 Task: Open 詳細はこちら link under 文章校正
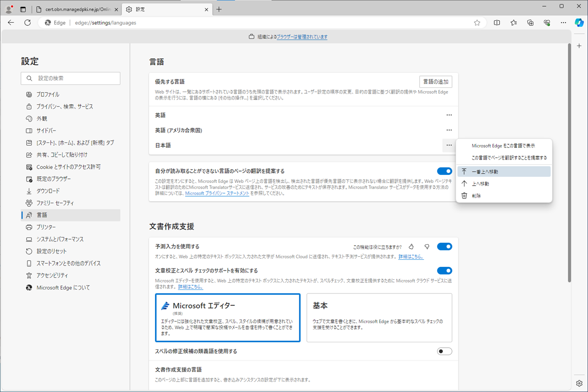pyautogui.click(x=191, y=287)
